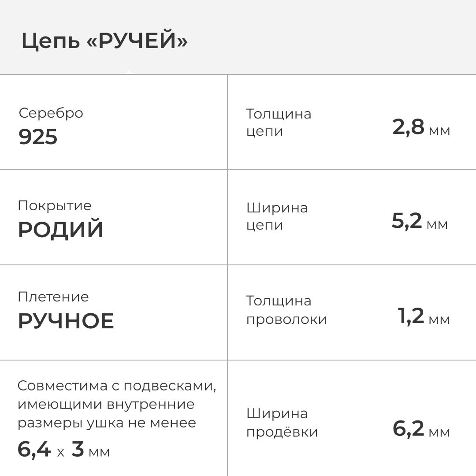The height and width of the screenshot is (476, 476).
Task: Select the РУЧНОЕ weaving value
Action: (x=66, y=321)
